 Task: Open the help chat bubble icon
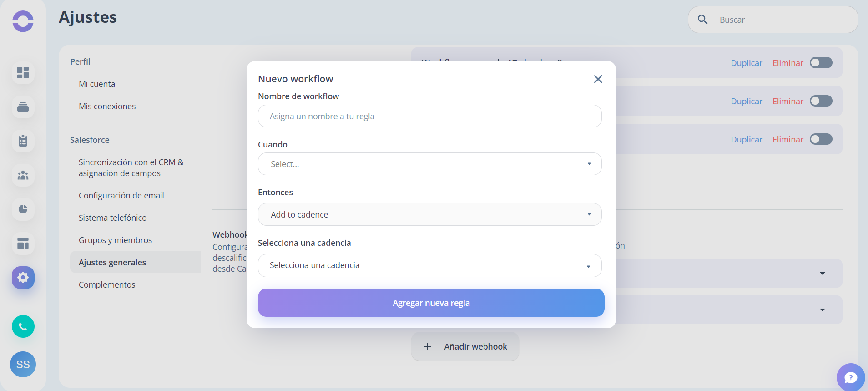pos(851,377)
